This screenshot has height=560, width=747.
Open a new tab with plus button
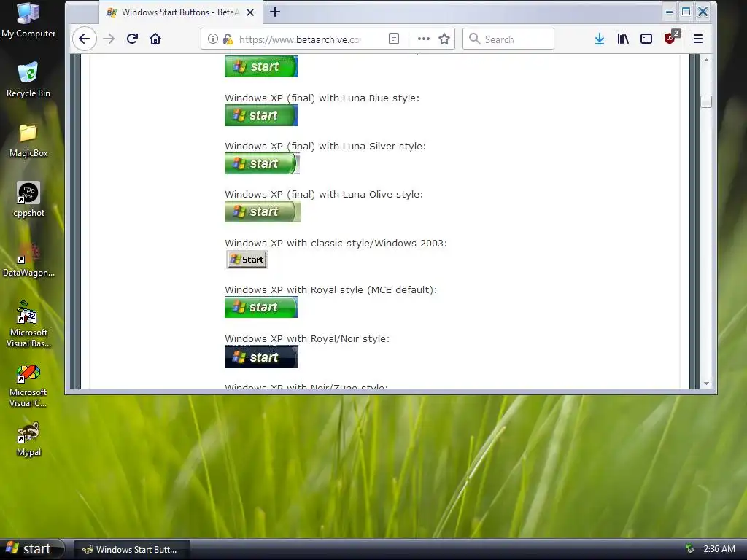275,12
